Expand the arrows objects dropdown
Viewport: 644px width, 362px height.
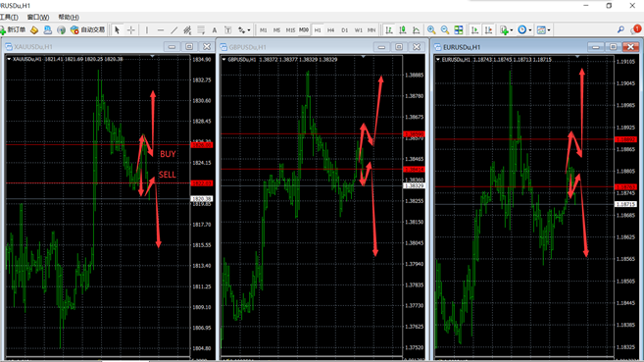(x=249, y=30)
